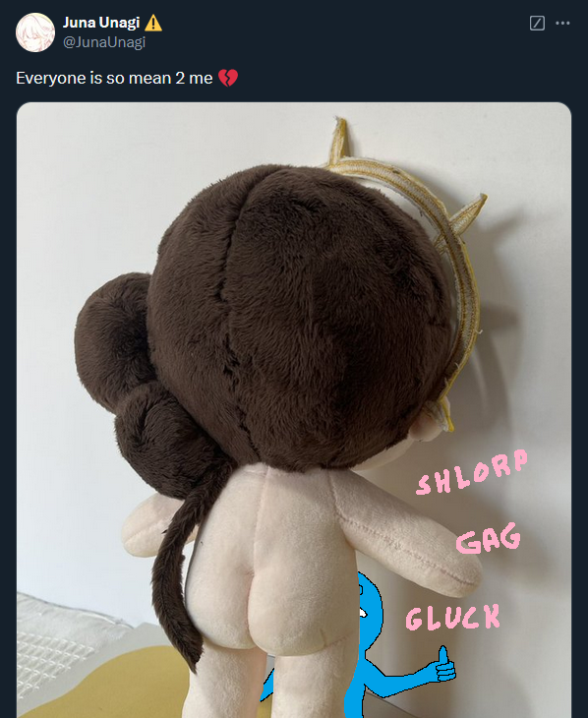
Task: Open the three-dot more options menu
Action: (x=562, y=23)
